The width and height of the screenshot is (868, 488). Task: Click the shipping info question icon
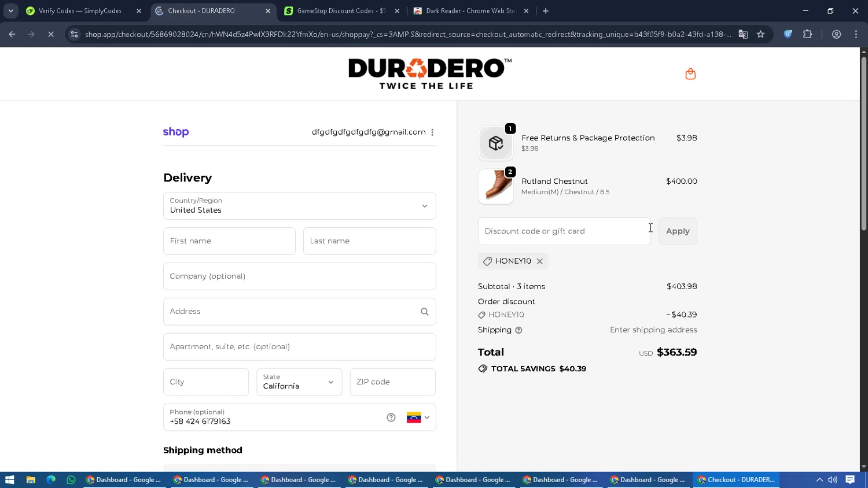tap(518, 330)
